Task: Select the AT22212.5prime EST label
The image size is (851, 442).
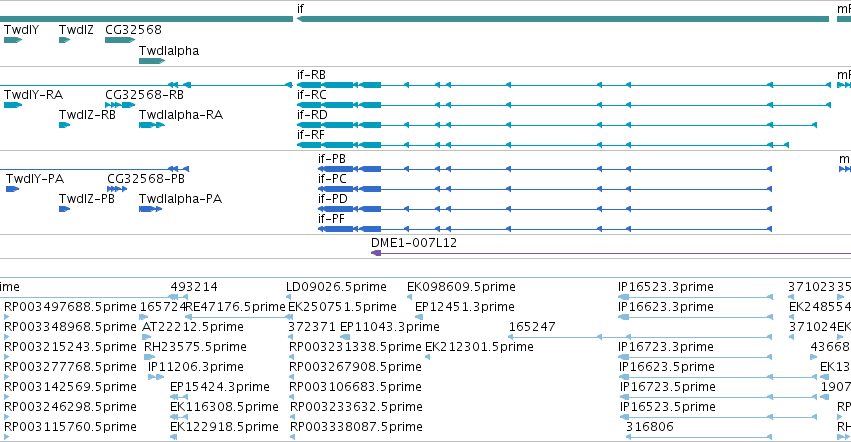Action: [193, 327]
